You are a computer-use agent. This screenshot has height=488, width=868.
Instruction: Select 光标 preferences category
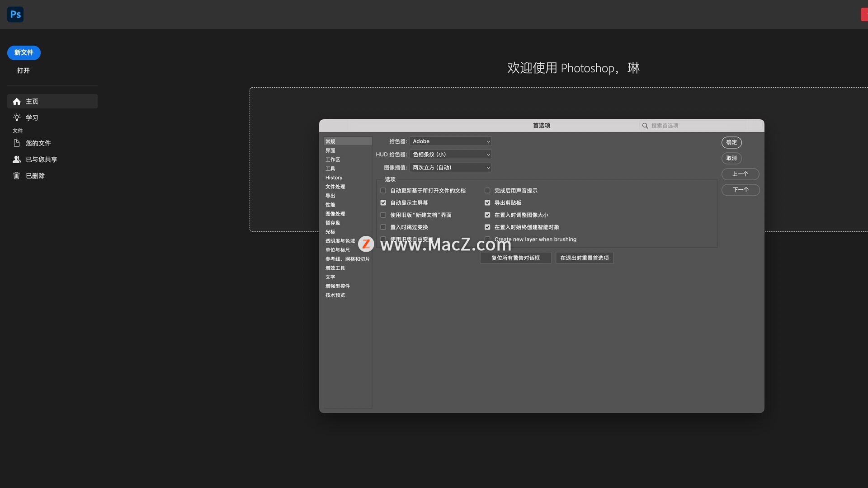348,232
